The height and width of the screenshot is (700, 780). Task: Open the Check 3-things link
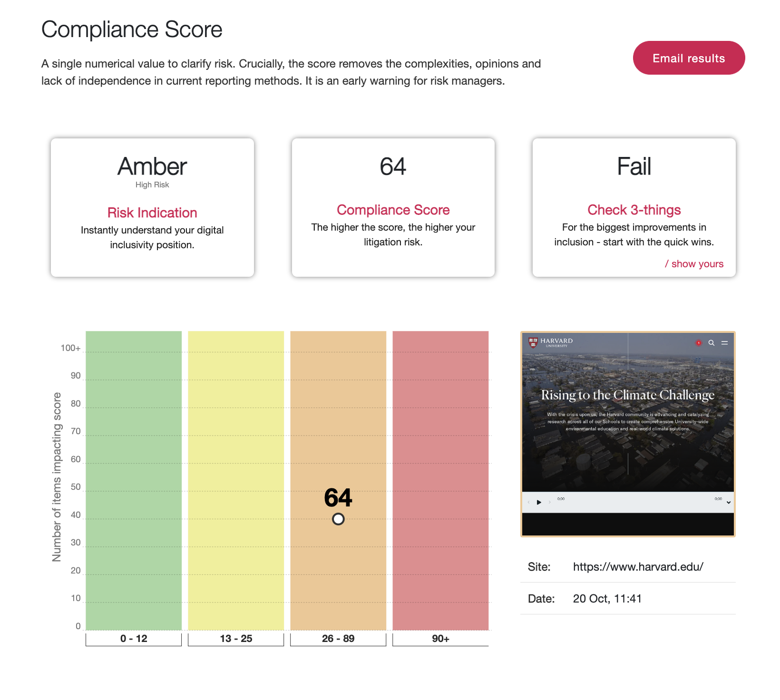pyautogui.click(x=634, y=210)
